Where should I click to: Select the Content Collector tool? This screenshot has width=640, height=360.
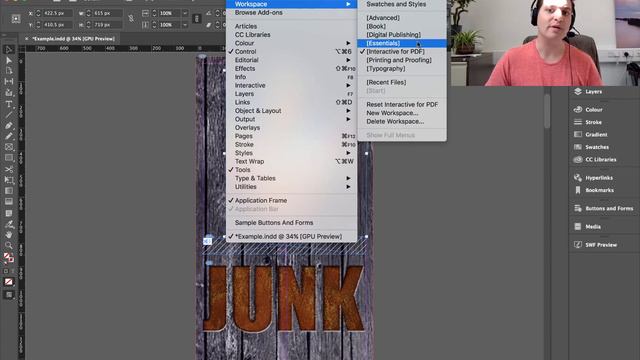tap(9, 93)
